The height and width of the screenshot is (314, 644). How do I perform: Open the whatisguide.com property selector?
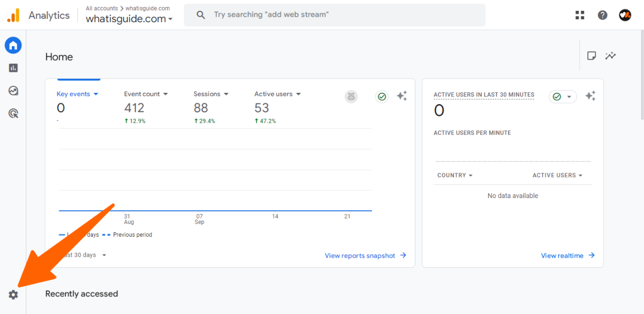click(129, 19)
